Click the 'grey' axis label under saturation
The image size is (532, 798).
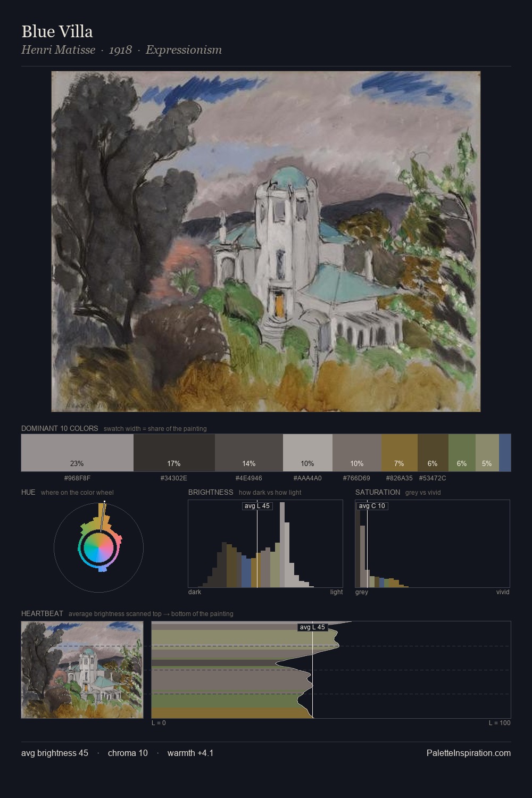pos(362,592)
